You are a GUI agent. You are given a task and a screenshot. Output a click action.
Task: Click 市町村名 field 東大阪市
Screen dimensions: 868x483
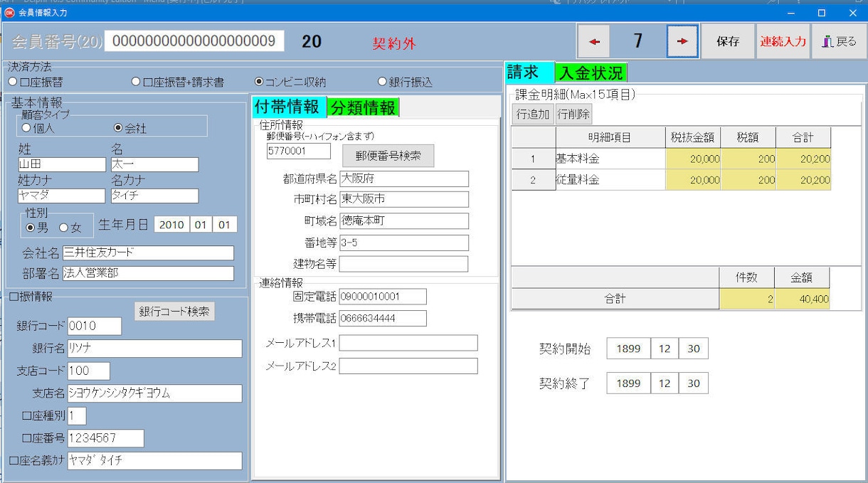pyautogui.click(x=404, y=199)
